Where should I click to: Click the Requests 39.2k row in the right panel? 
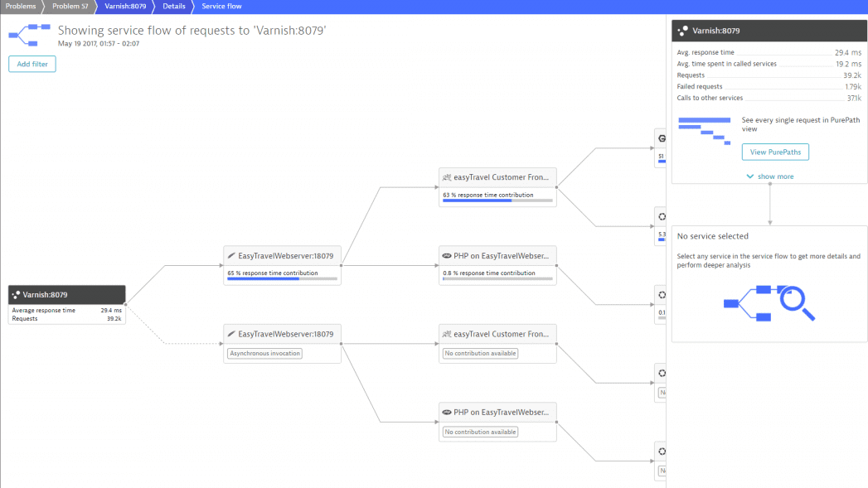pyautogui.click(x=769, y=75)
